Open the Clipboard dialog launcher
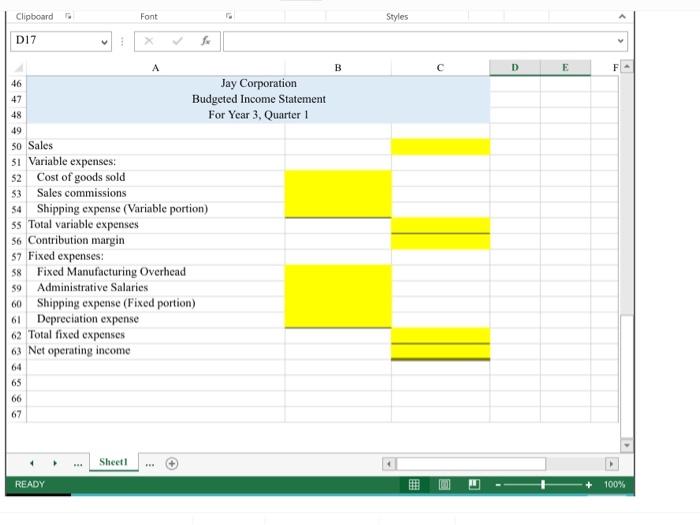Image resolution: width=700 pixels, height=525 pixels. coord(68,16)
